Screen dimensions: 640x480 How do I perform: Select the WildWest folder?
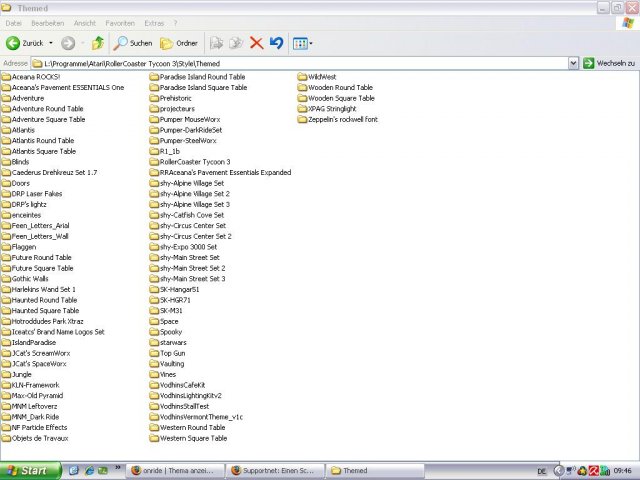point(317,77)
